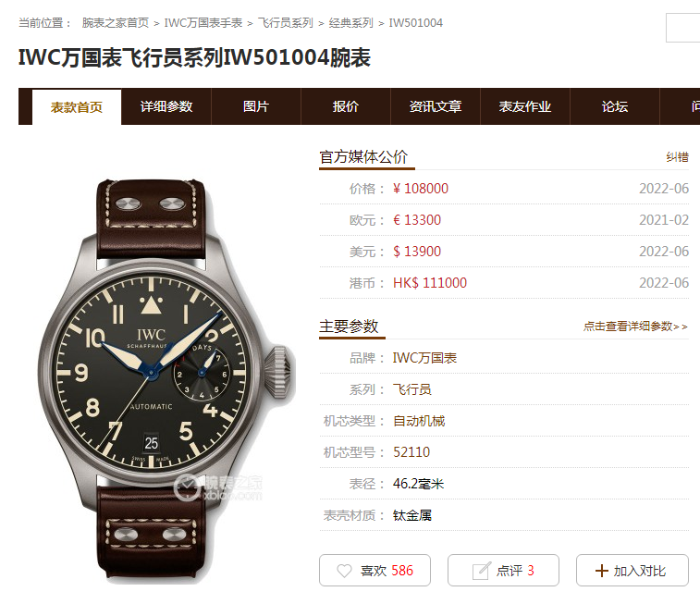Open the 报价 tab
Screen dimensions: 700x604
pos(346,106)
